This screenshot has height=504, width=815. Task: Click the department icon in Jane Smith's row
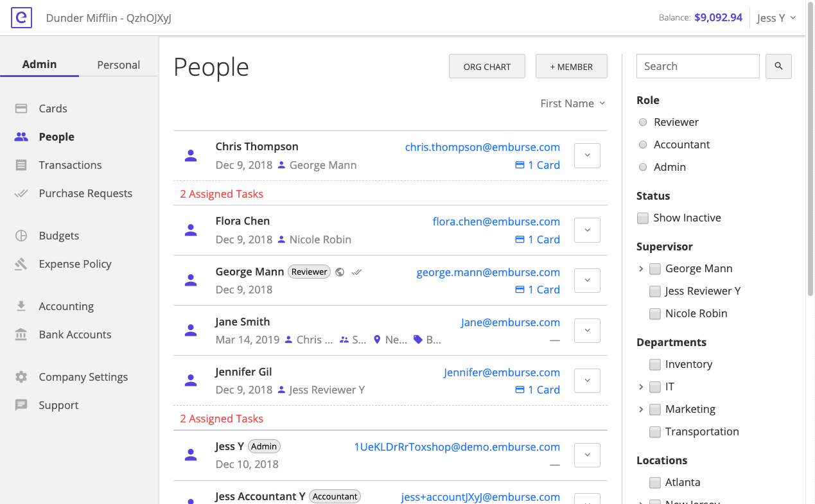[344, 340]
